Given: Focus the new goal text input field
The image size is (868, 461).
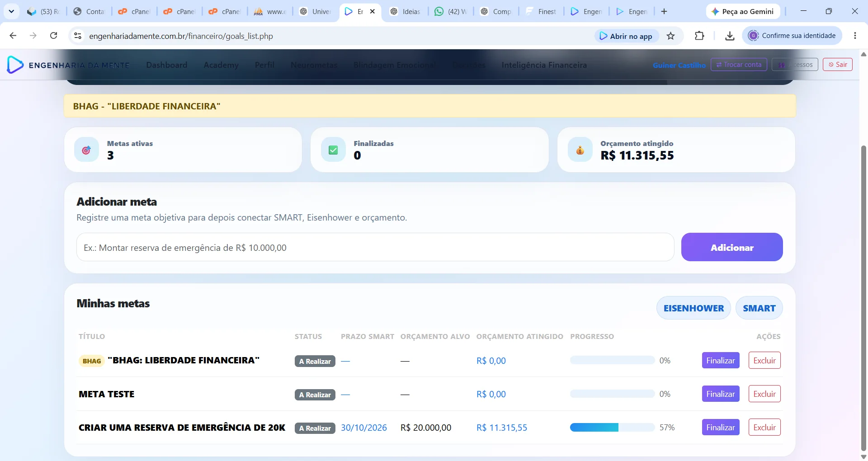Looking at the screenshot, I should [x=375, y=247].
